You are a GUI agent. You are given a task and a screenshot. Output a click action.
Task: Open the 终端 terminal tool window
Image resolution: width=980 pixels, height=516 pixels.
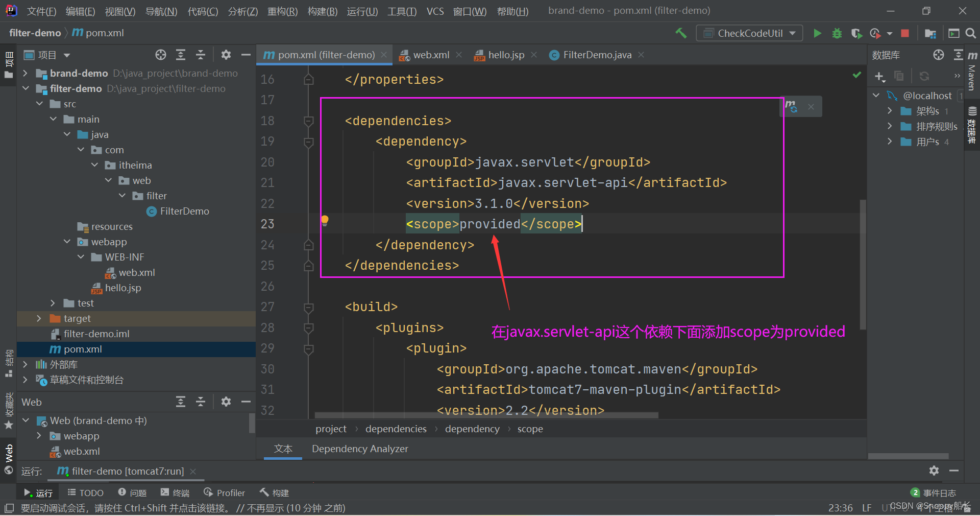[x=175, y=492]
